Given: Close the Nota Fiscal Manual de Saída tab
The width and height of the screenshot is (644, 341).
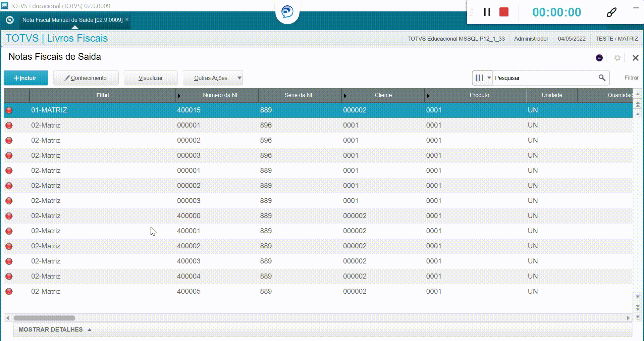Looking at the screenshot, I should pos(127,20).
